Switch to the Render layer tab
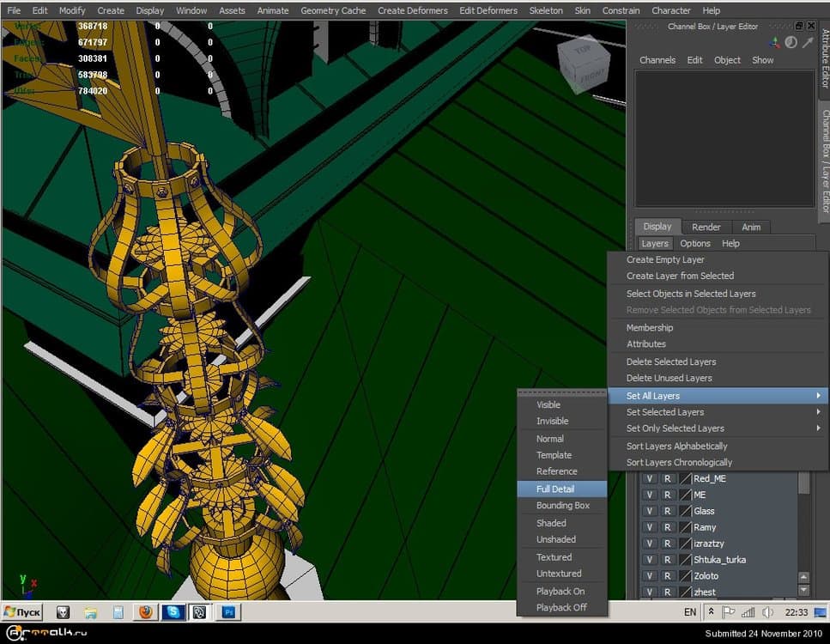The height and width of the screenshot is (644, 830). click(x=706, y=227)
